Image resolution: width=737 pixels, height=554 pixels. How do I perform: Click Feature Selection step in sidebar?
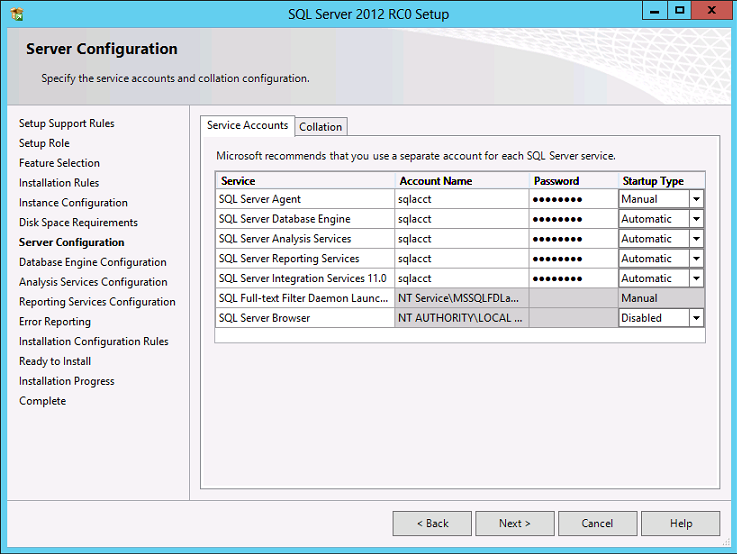tap(59, 163)
